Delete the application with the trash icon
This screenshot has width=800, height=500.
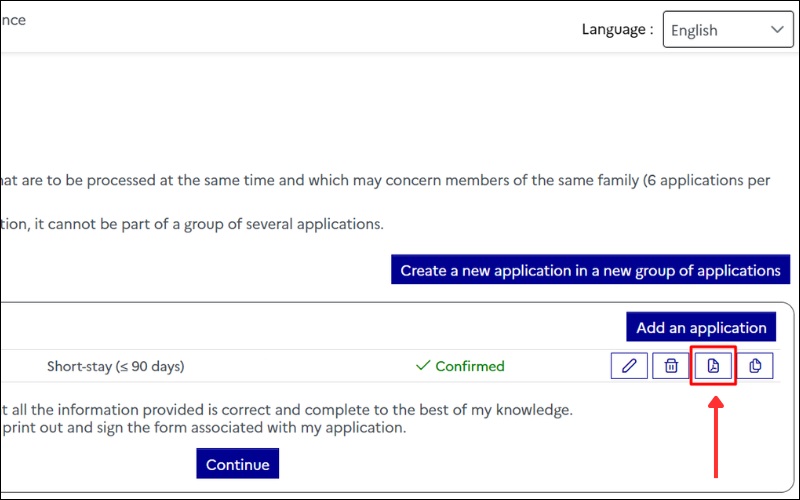671,366
